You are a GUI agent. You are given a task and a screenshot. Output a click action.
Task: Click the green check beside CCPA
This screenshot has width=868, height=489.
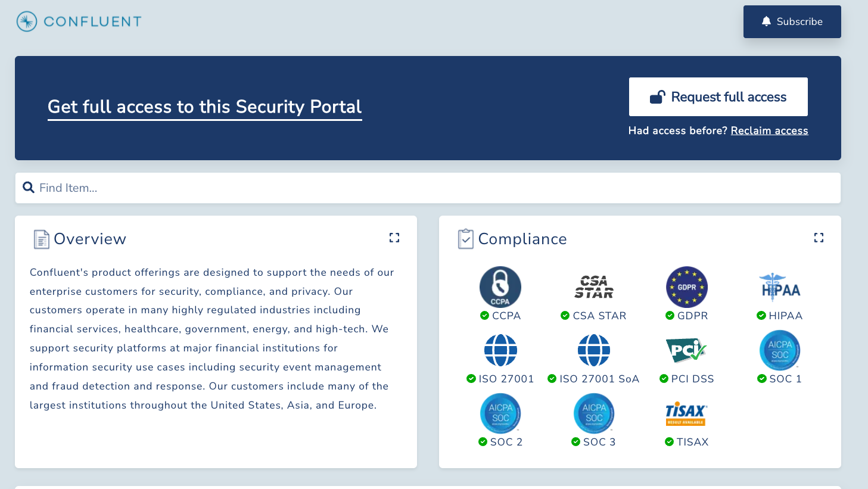click(484, 316)
